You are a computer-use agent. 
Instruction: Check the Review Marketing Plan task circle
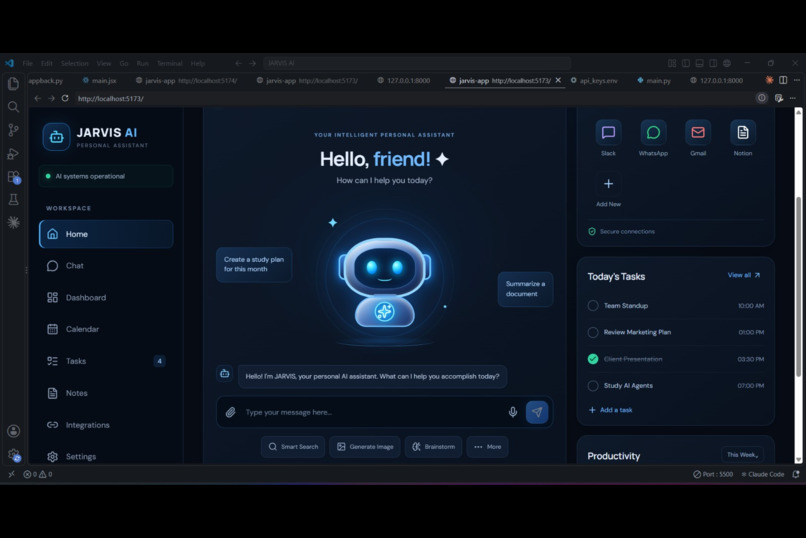pyautogui.click(x=593, y=332)
